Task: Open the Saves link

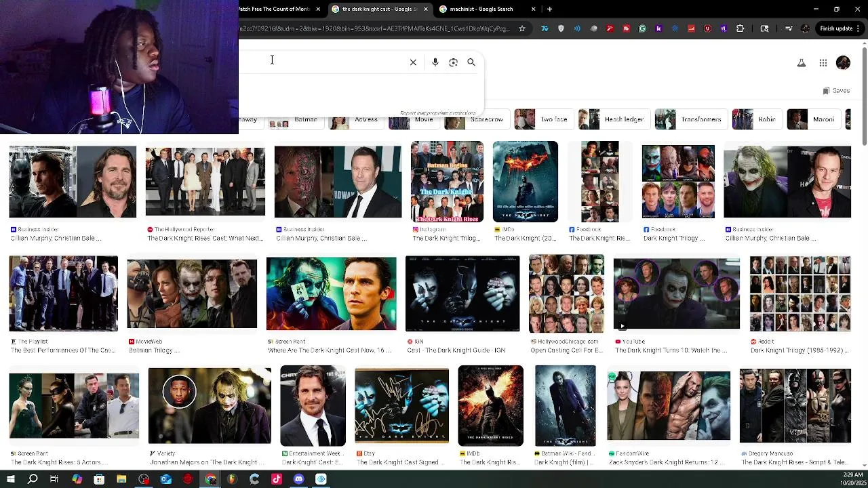Action: tap(836, 91)
